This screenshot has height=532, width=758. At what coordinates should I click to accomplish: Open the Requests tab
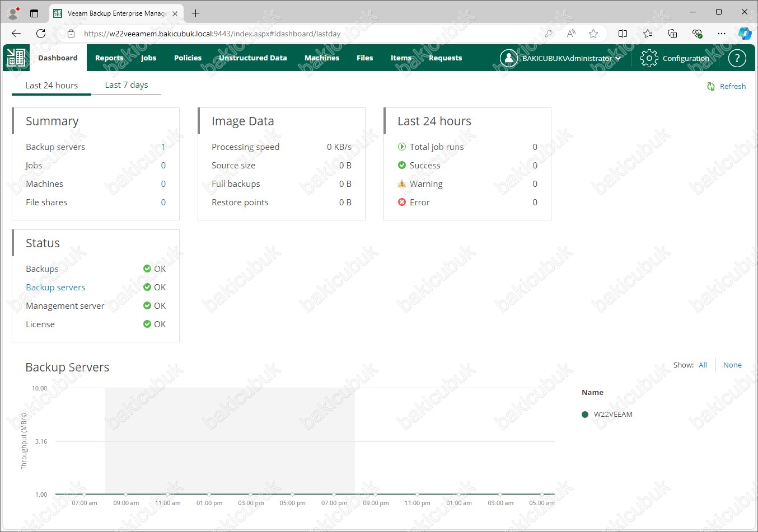click(446, 58)
